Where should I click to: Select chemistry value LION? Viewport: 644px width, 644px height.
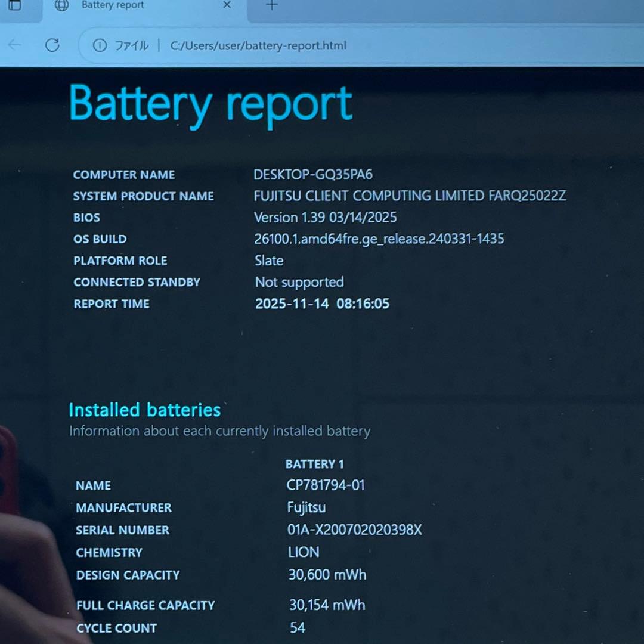[304, 552]
